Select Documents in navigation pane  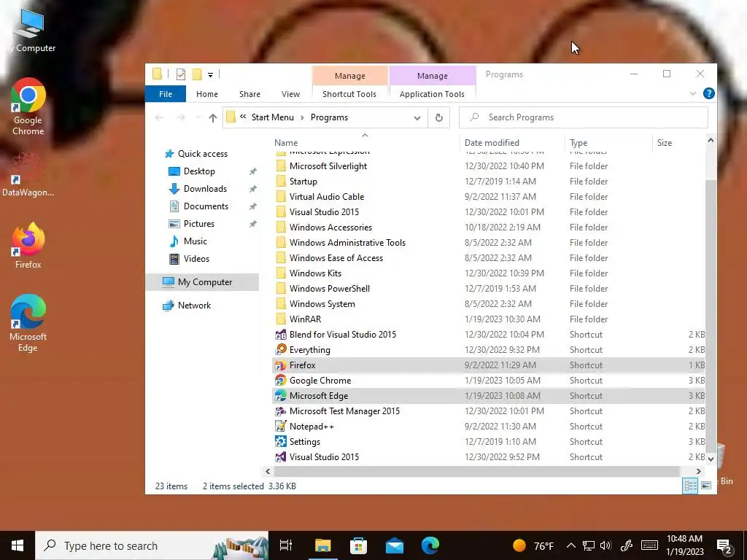click(206, 206)
